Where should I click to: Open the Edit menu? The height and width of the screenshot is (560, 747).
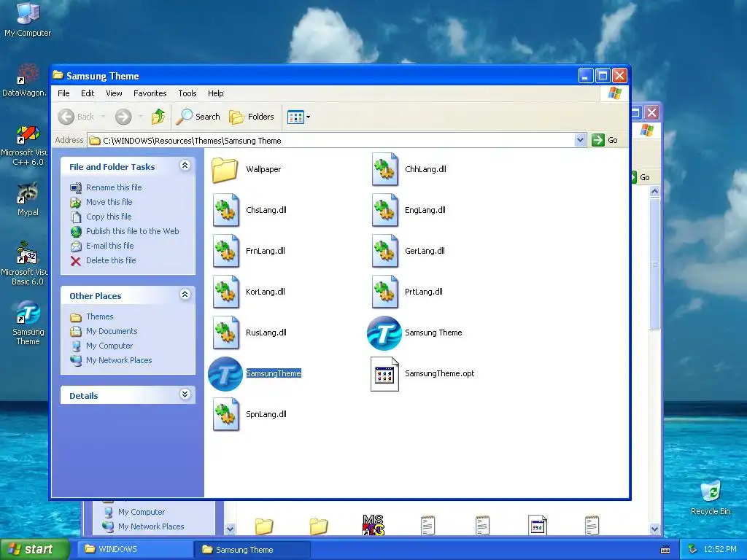88,93
